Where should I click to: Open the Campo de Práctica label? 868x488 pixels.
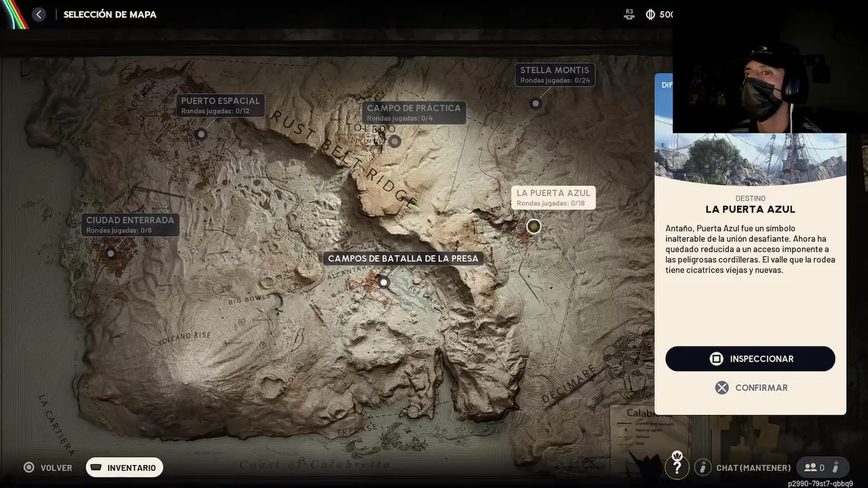[x=414, y=113]
